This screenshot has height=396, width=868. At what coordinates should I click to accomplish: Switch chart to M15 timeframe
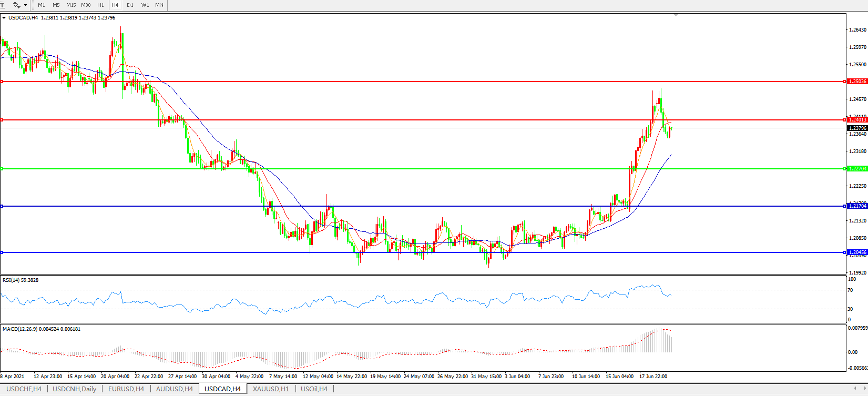coord(71,5)
